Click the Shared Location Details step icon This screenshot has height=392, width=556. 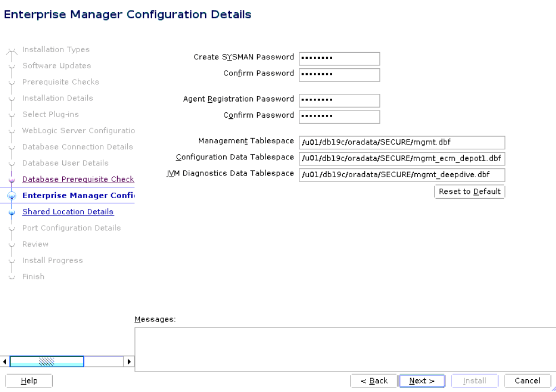[x=12, y=212]
